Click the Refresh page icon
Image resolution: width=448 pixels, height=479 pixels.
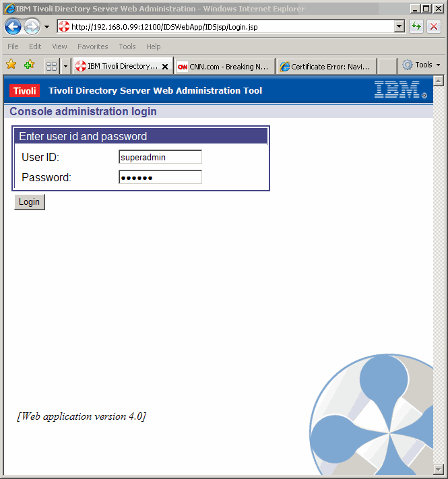point(416,27)
